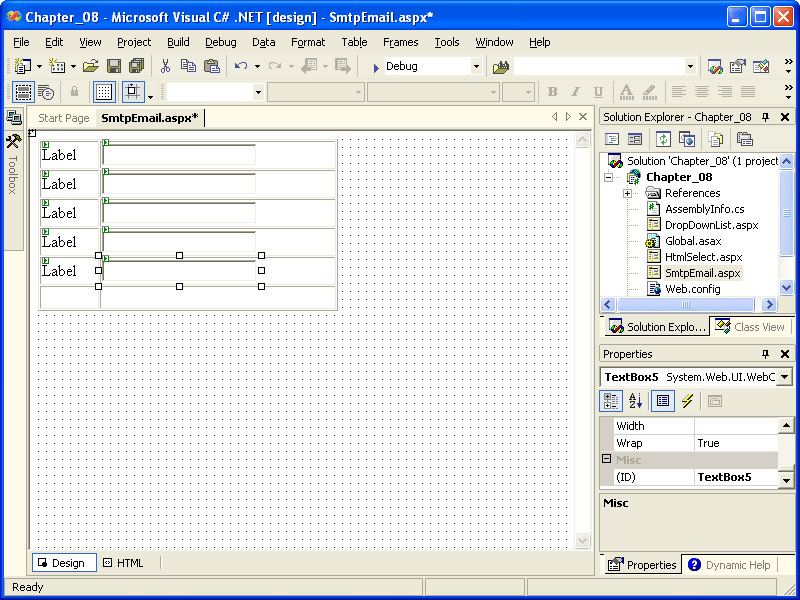The width and height of the screenshot is (800, 600).
Task: Switch to the Start Page tab
Action: pyautogui.click(x=64, y=118)
